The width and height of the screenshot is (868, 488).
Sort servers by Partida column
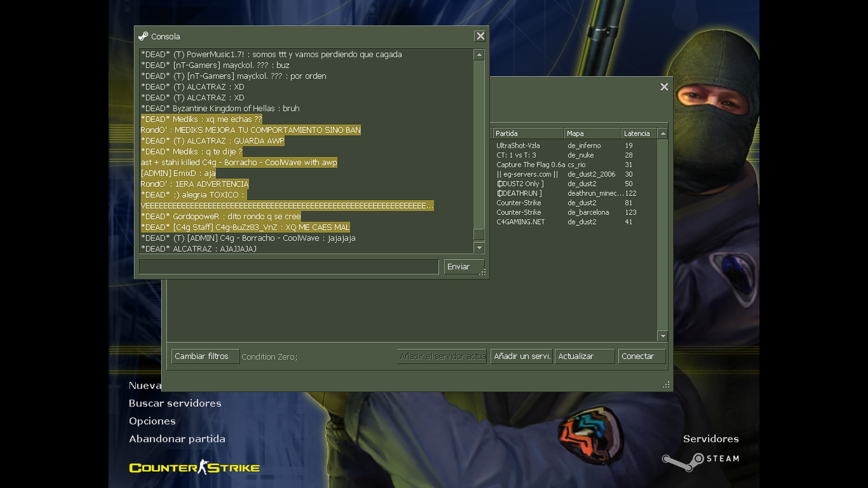pyautogui.click(x=528, y=134)
